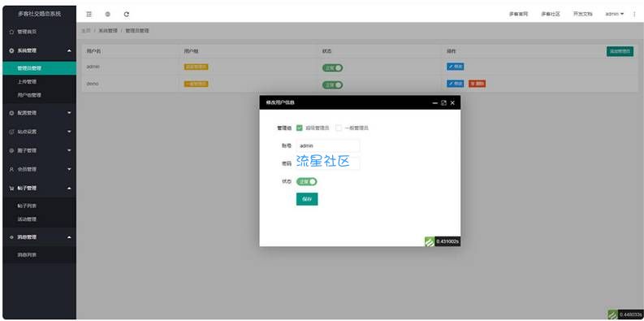Viewport: 644px width, 321px height.
Task: Check the 一般管理员 checkbox
Action: coord(339,128)
